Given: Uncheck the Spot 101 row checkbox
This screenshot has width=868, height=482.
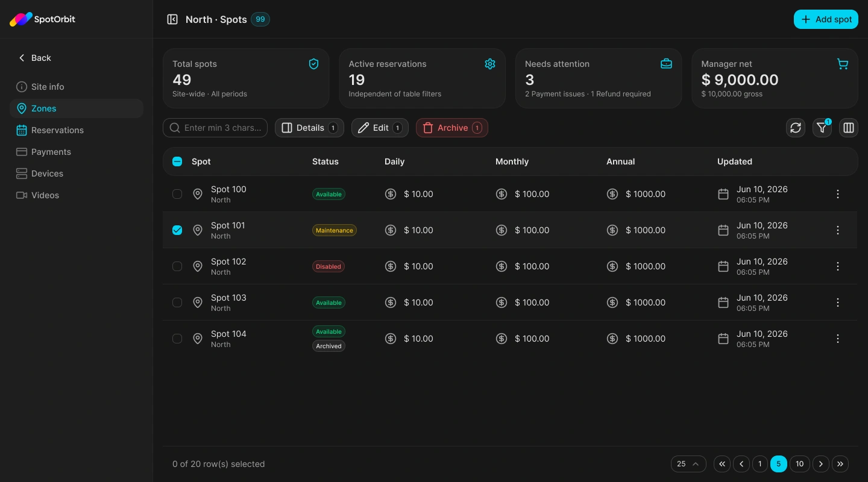Looking at the screenshot, I should tap(177, 230).
